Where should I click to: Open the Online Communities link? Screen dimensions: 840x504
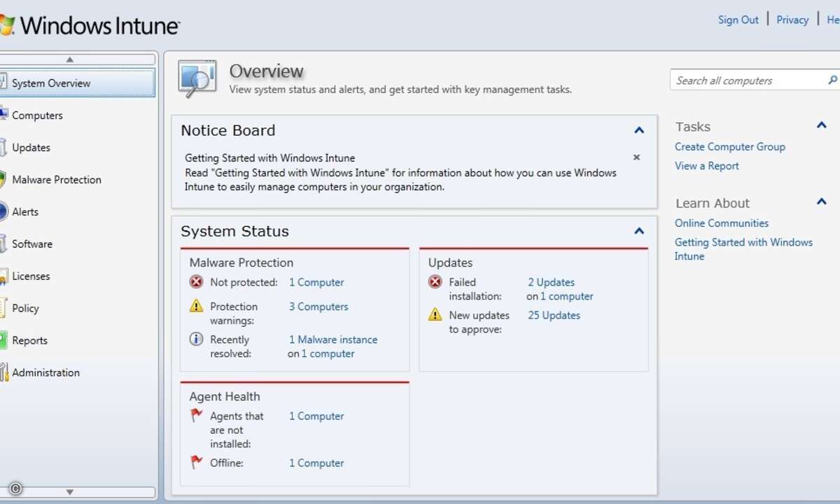pyautogui.click(x=722, y=223)
